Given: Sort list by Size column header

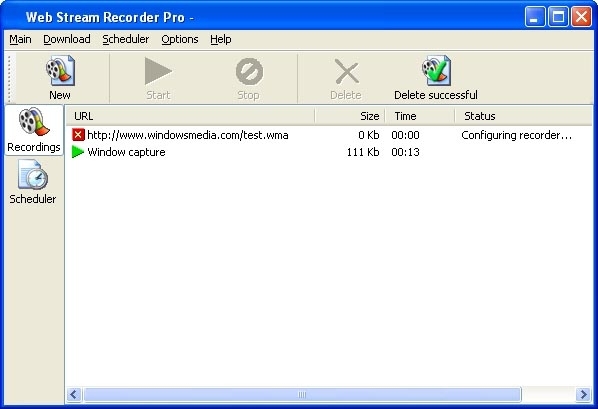Looking at the screenshot, I should click(350, 116).
